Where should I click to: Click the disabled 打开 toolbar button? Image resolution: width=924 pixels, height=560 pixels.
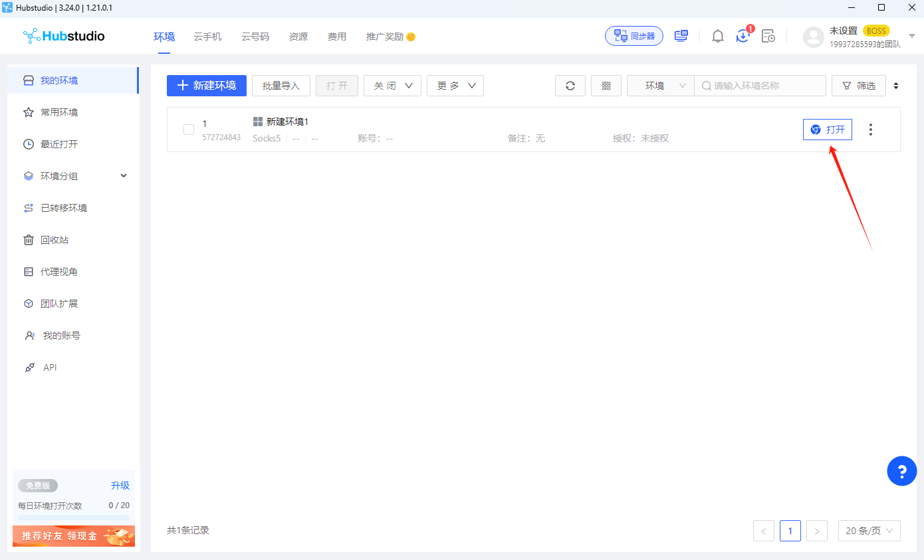337,86
